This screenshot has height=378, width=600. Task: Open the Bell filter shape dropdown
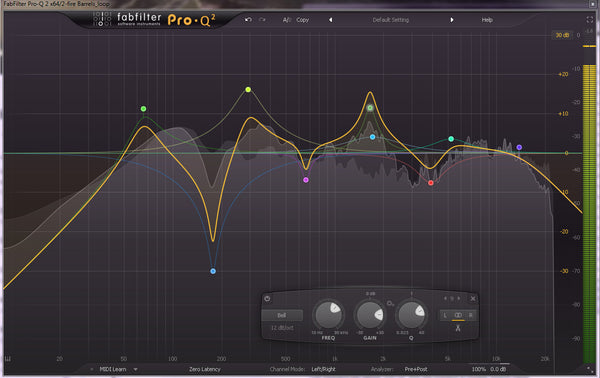coord(282,315)
